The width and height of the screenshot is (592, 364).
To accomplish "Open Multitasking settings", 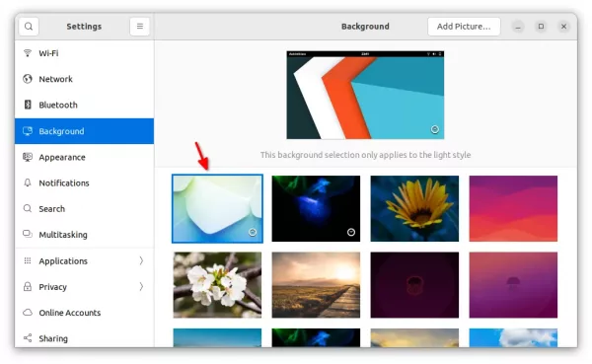I will click(84, 235).
